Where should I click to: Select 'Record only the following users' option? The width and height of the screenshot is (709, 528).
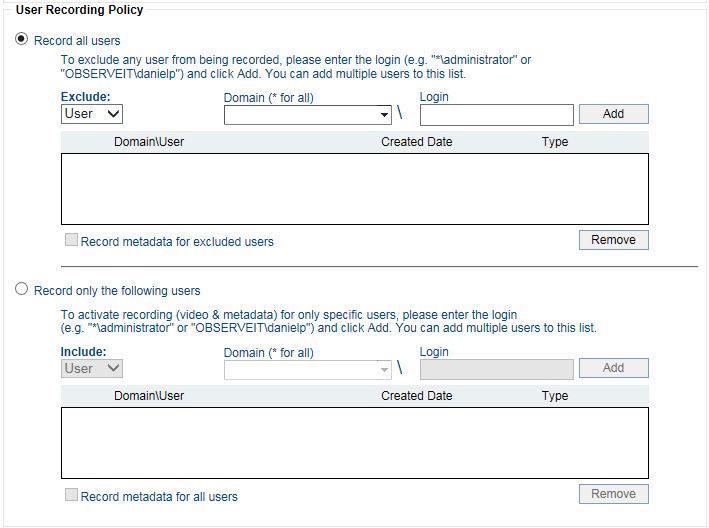point(22,290)
